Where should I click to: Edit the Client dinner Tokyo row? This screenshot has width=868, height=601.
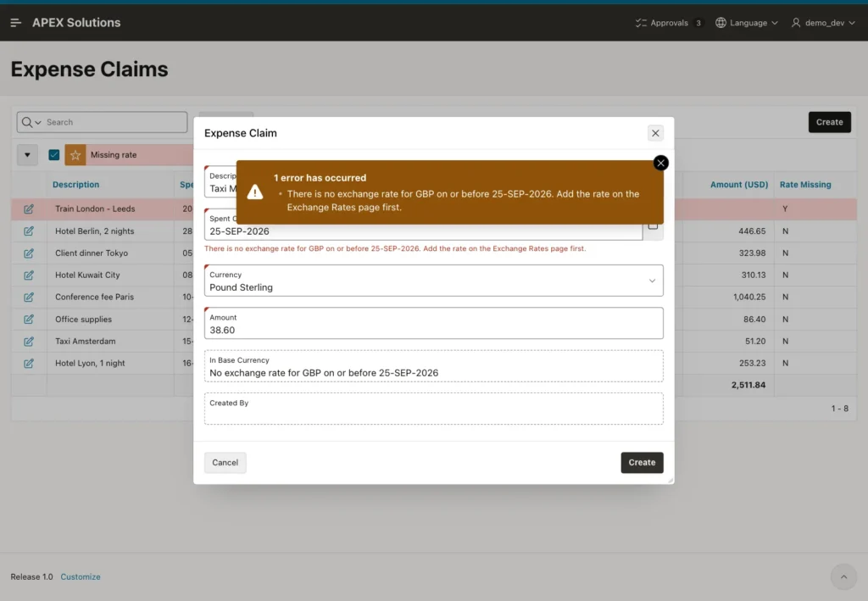(29, 253)
